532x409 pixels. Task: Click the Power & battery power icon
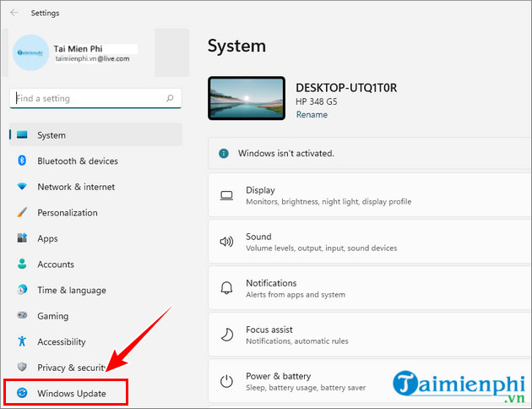(x=226, y=381)
